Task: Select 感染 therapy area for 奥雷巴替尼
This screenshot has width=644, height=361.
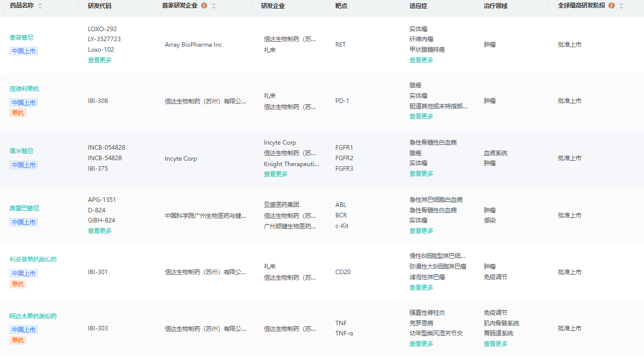Action: tap(490, 220)
